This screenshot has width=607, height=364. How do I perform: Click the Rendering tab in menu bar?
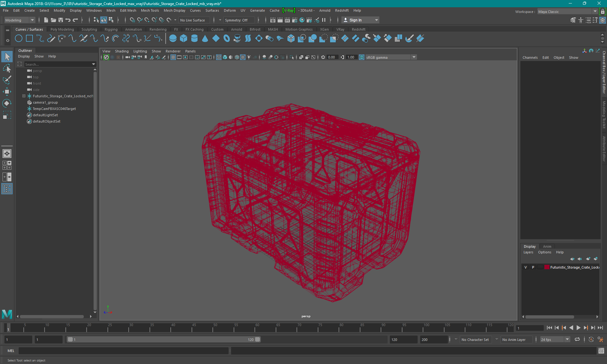click(157, 29)
